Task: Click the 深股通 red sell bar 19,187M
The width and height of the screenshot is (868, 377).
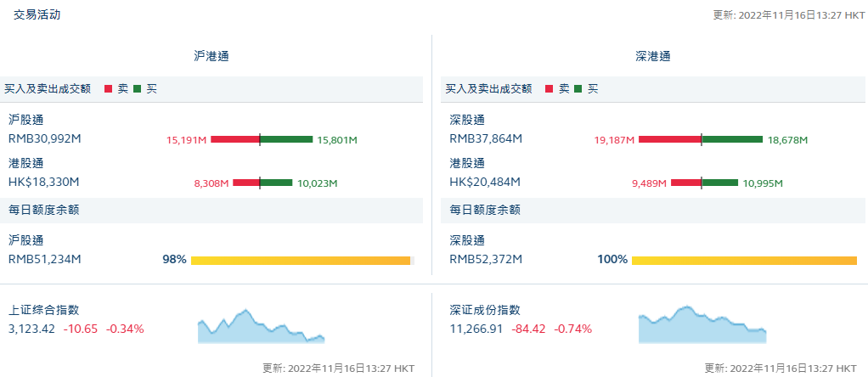Action: click(x=669, y=139)
